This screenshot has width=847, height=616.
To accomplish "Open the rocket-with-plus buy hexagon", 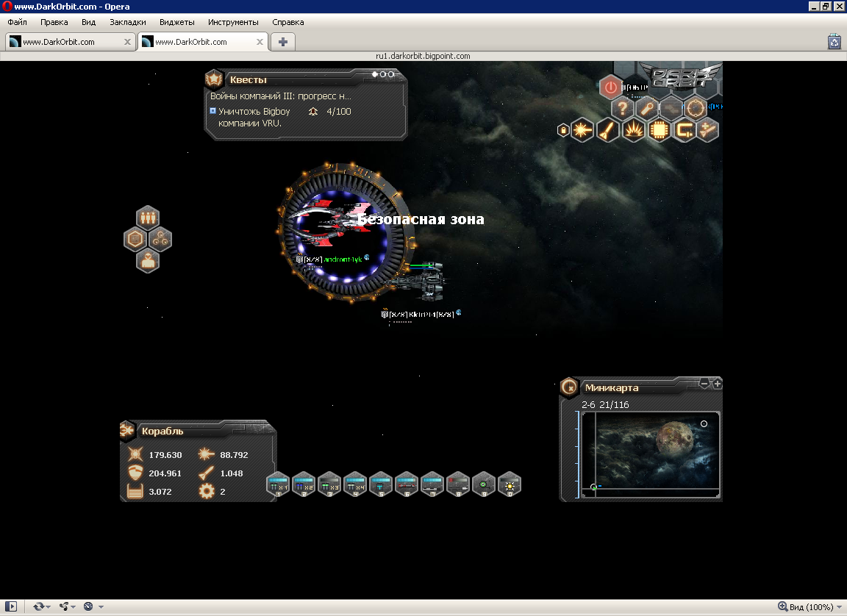I will pyautogui.click(x=708, y=130).
